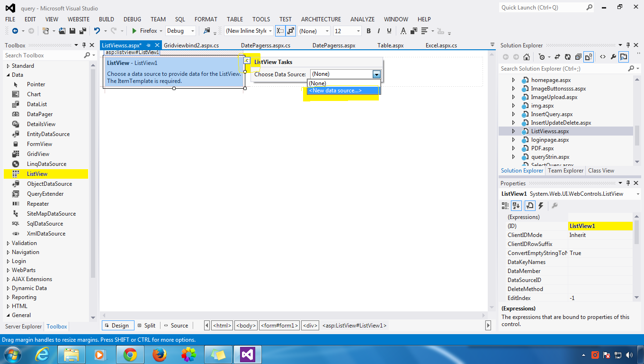This screenshot has width=644, height=364.
Task: Sort properties alphabetically in Properties panel
Action: [516, 205]
